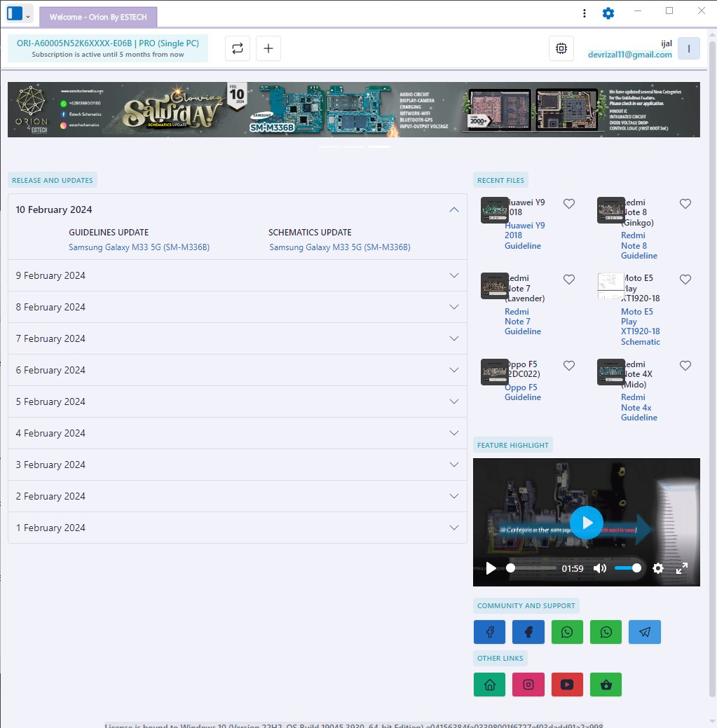Toggle favorite heart for Oppo F5

(x=569, y=366)
